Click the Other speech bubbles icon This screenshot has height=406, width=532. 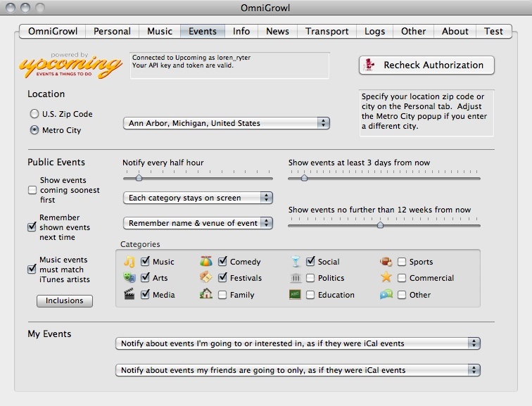point(386,294)
